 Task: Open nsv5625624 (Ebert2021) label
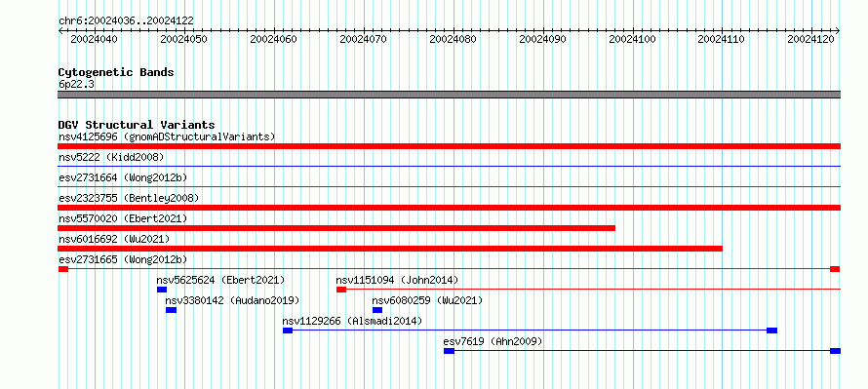coord(220,280)
